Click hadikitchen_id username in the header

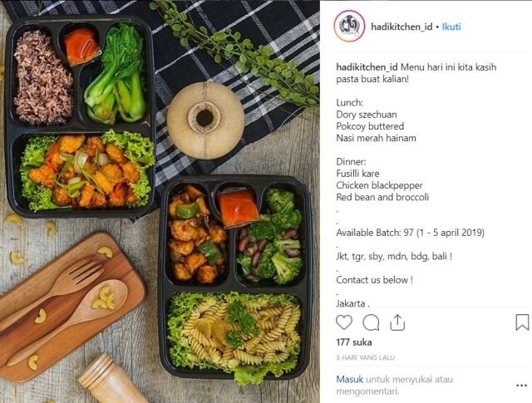pyautogui.click(x=401, y=27)
